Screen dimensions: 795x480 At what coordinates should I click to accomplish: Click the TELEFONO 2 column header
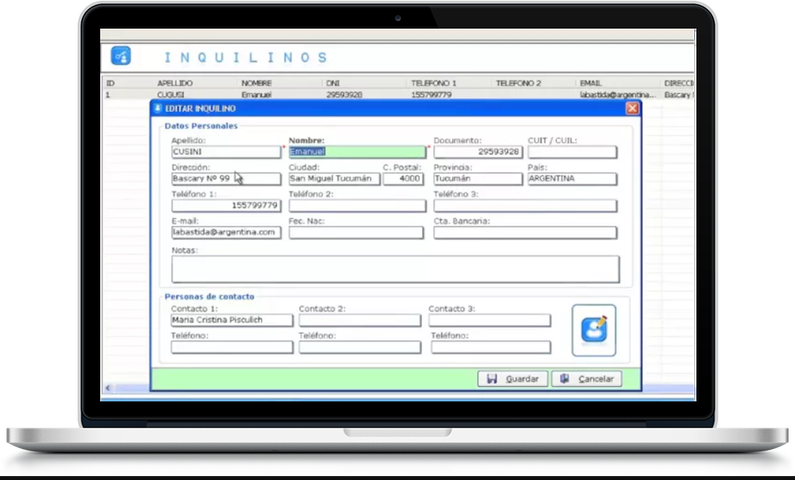point(519,83)
